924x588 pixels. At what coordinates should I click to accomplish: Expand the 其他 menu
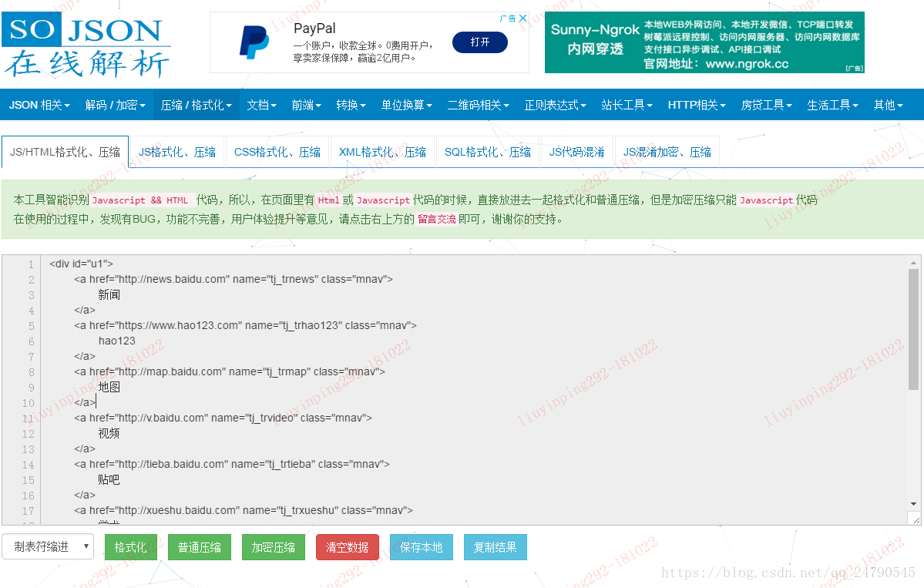click(888, 105)
